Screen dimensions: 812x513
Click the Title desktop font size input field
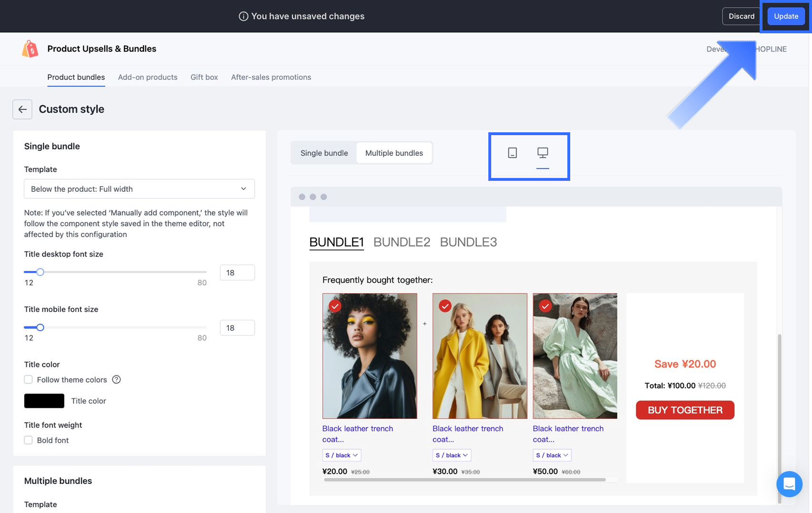tap(237, 273)
